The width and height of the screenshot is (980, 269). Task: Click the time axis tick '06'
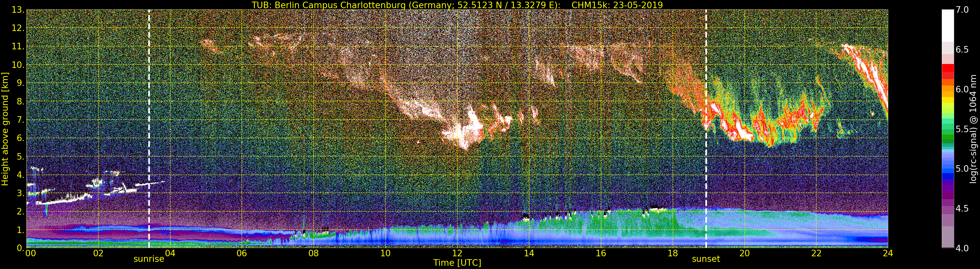pos(242,253)
